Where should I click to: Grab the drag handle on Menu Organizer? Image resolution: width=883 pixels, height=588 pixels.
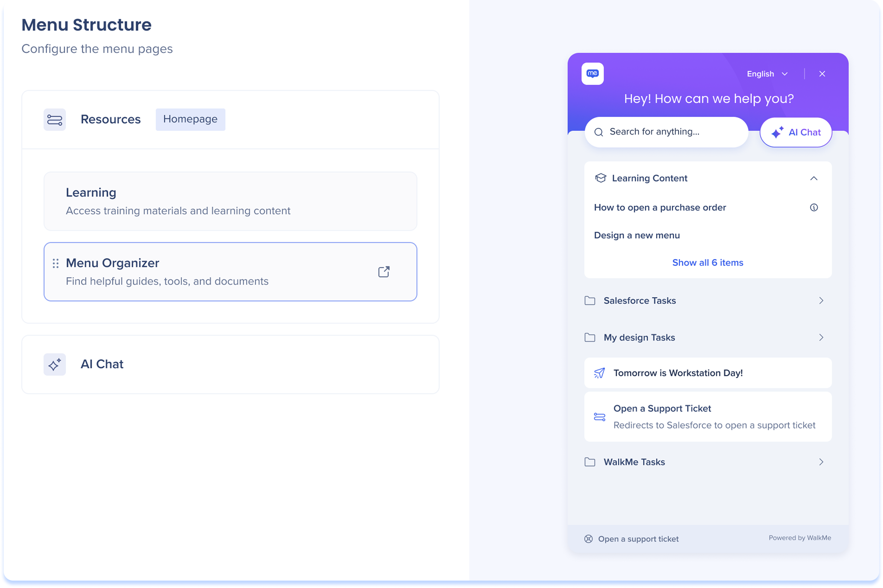55,264
